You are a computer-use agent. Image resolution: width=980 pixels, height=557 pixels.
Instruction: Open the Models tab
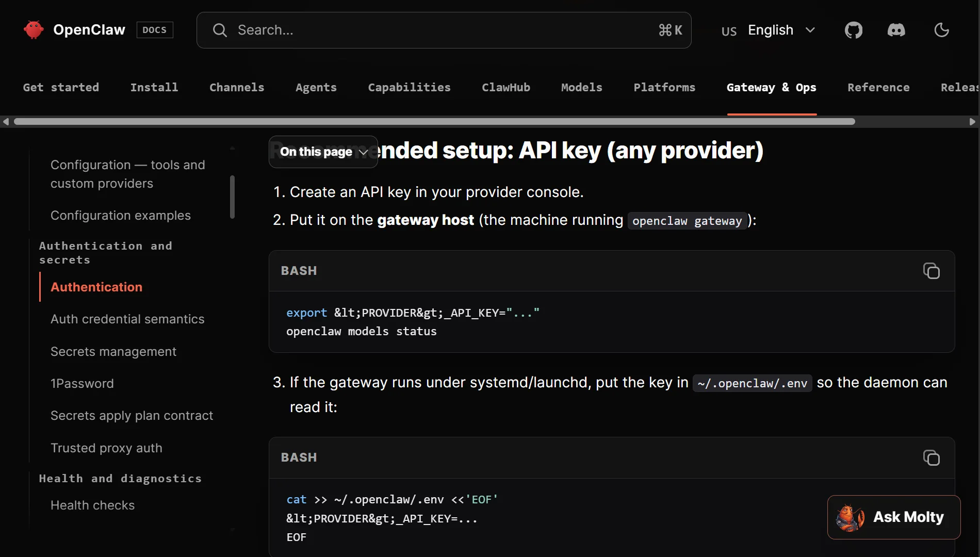[582, 87]
